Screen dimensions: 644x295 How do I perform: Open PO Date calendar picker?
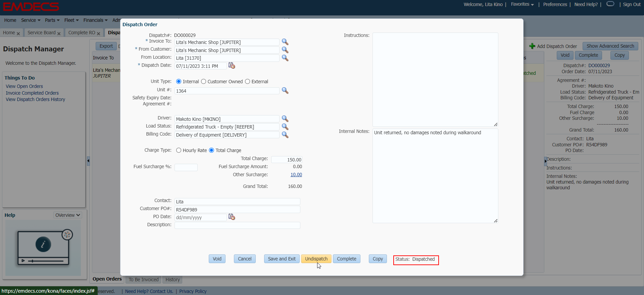[x=232, y=217]
